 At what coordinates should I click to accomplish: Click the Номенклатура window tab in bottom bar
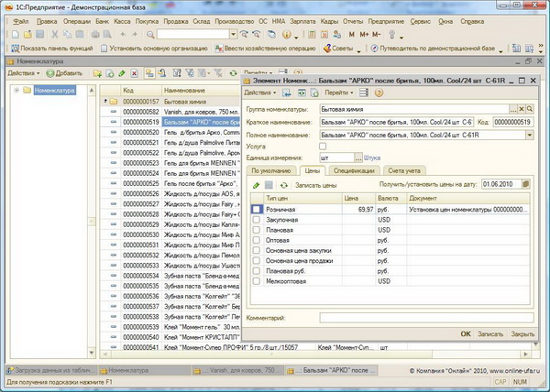145,370
